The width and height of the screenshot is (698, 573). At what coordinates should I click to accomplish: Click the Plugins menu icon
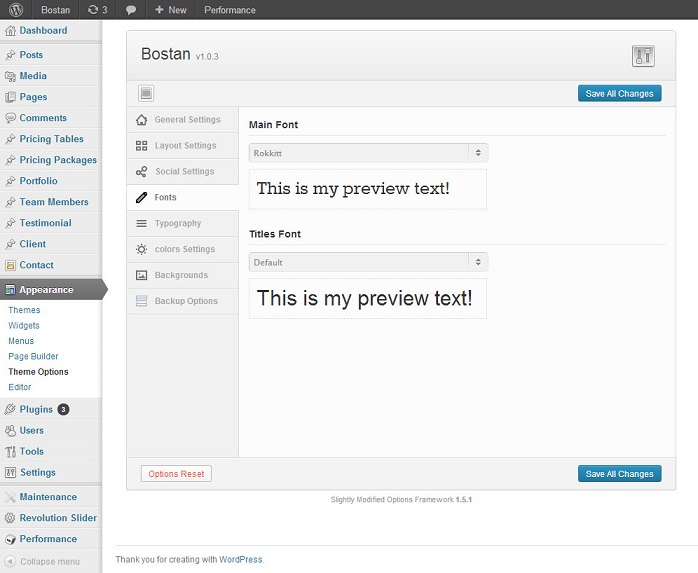[10, 409]
